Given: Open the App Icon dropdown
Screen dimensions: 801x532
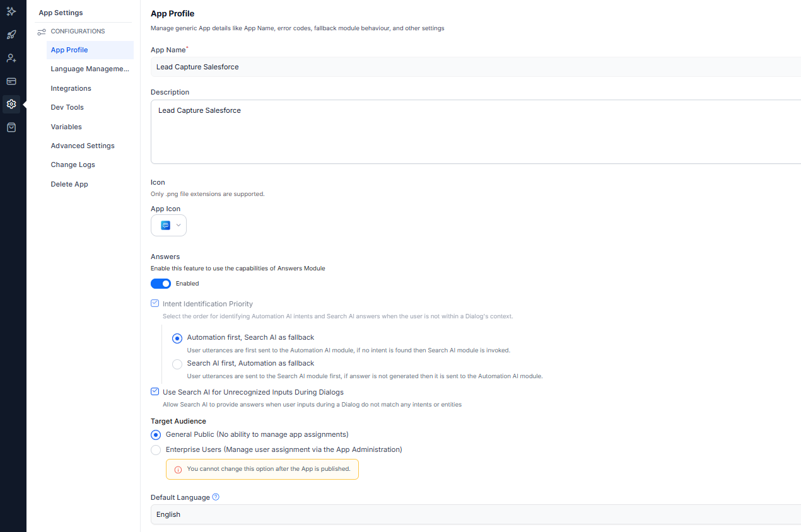Looking at the screenshot, I should pos(168,226).
